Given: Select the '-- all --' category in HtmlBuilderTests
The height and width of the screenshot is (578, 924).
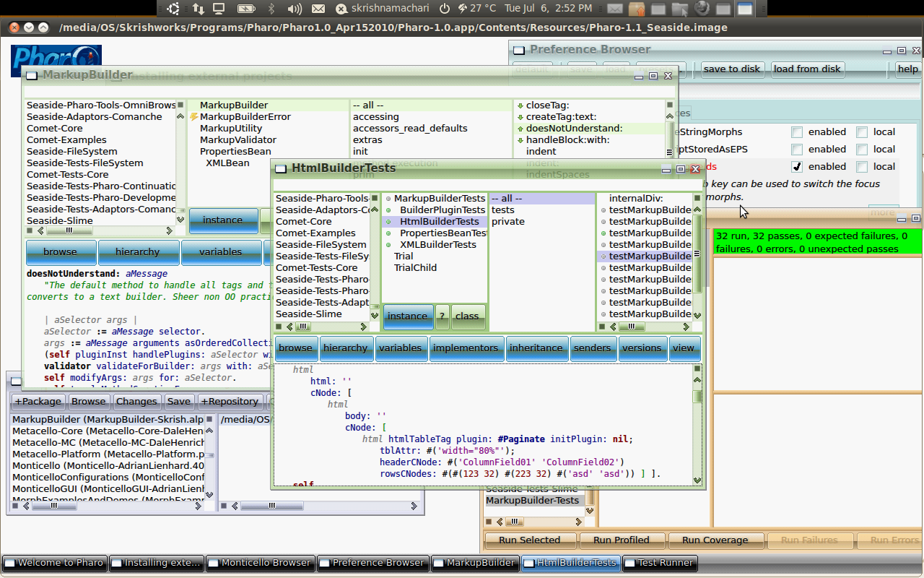Looking at the screenshot, I should pos(542,199).
